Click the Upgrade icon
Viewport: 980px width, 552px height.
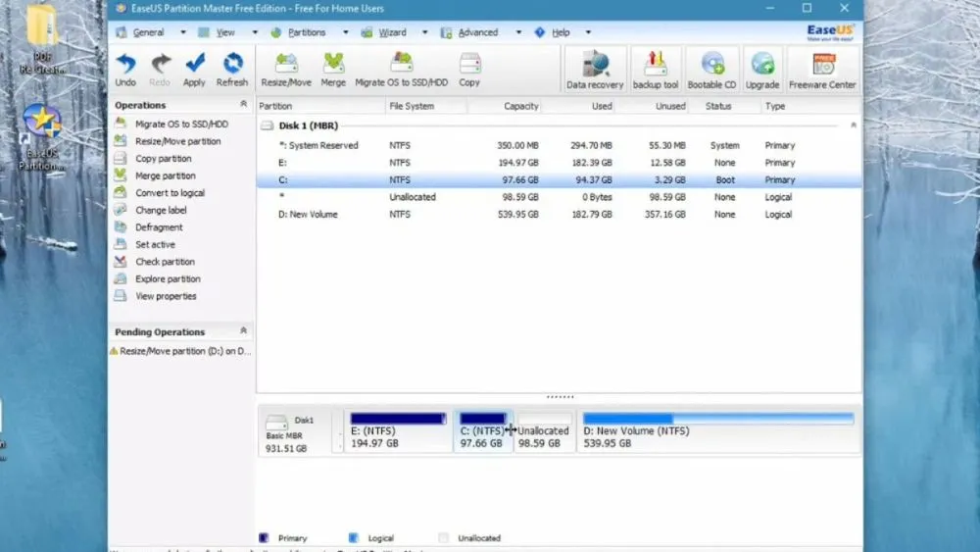coord(762,69)
